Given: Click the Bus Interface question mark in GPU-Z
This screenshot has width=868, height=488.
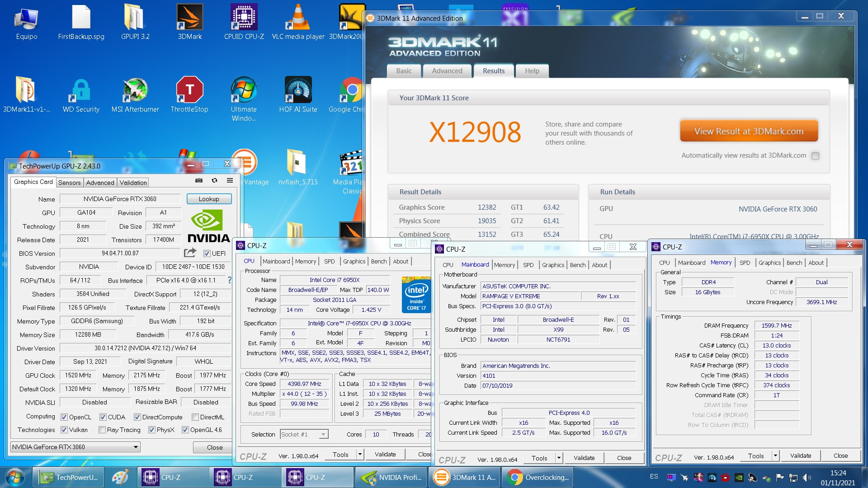Looking at the screenshot, I should pos(230,280).
